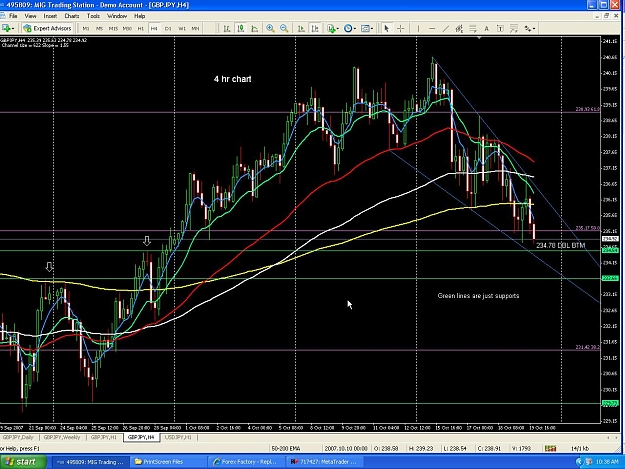Switch to the GBPJPY,Daily chart tab
The image size is (625, 469).
pos(18,438)
